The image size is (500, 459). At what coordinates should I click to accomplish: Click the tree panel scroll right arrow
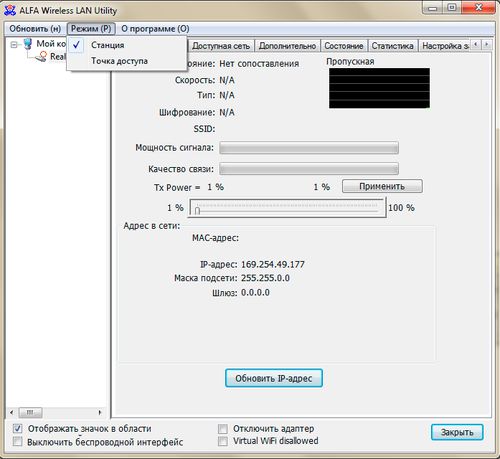click(100, 413)
